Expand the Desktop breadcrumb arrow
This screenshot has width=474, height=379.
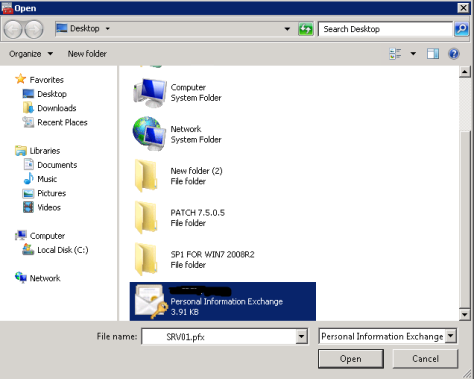[x=108, y=29]
